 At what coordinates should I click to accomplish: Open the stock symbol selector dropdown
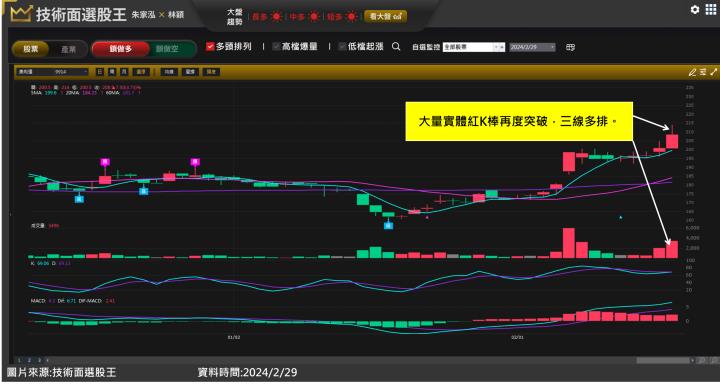(x=52, y=72)
